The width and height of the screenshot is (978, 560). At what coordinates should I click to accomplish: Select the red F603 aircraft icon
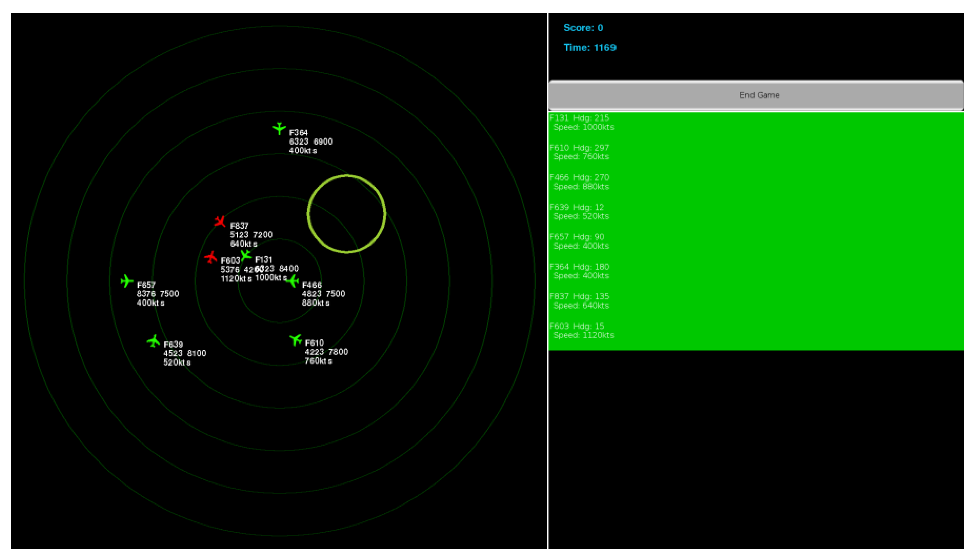[x=210, y=257]
